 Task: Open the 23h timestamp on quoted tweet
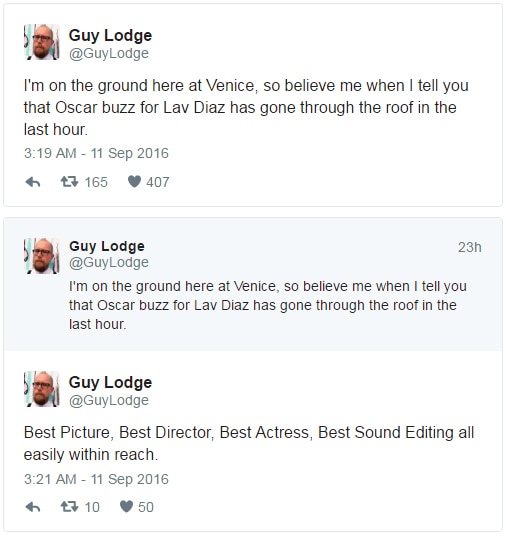(x=470, y=247)
